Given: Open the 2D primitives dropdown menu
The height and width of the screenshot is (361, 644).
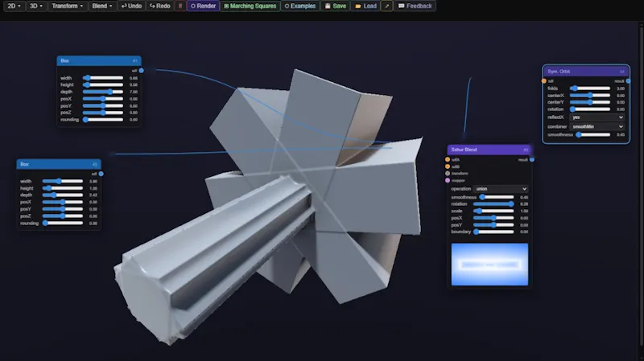Looking at the screenshot, I should 14,6.
